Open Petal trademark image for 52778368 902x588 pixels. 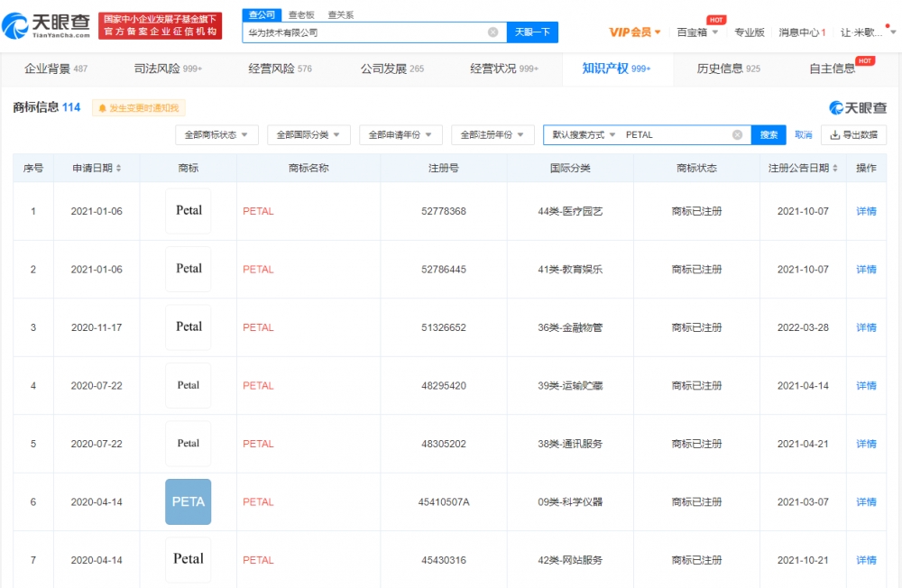(x=189, y=211)
